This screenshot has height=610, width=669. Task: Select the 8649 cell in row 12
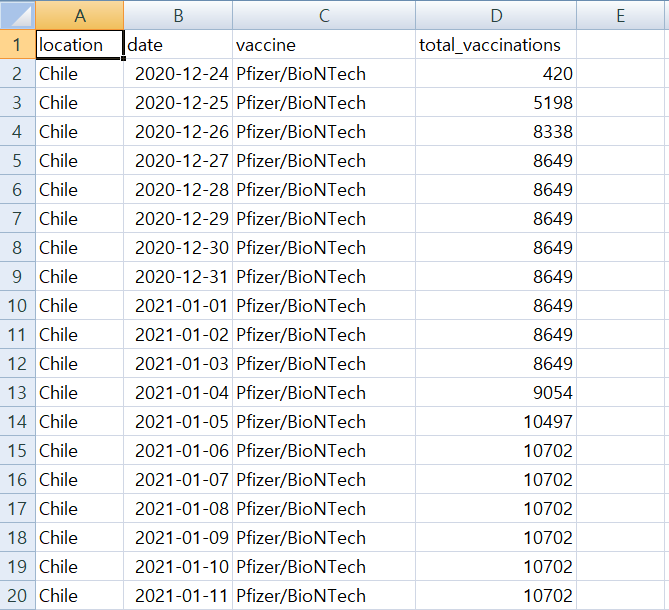click(496, 363)
